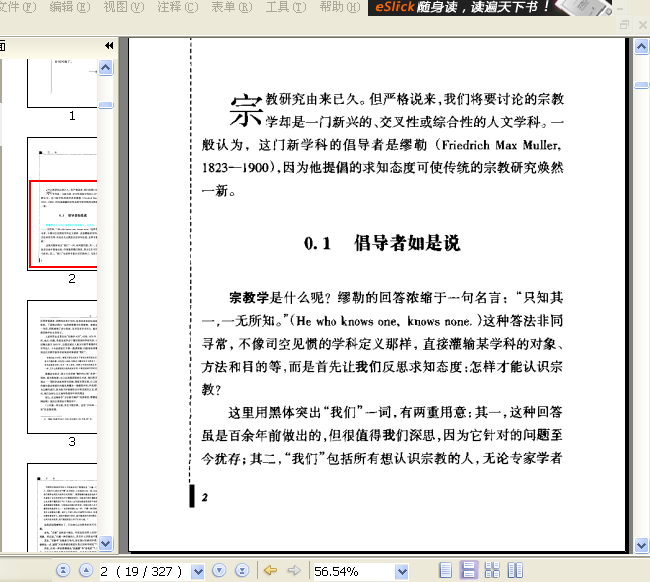This screenshot has height=582, width=650.
Task: Open the 表单(R) menu
Action: point(232,7)
